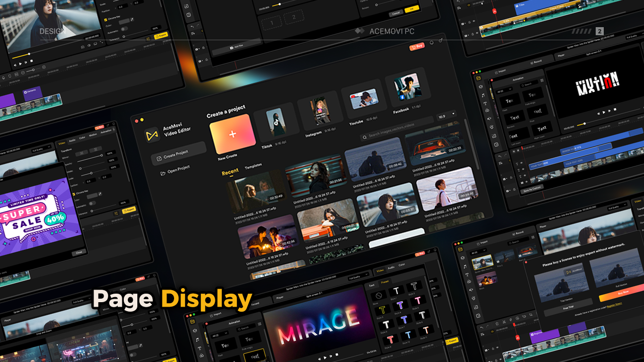Select the Text tool in license dialog window sidebar

tap(467, 275)
